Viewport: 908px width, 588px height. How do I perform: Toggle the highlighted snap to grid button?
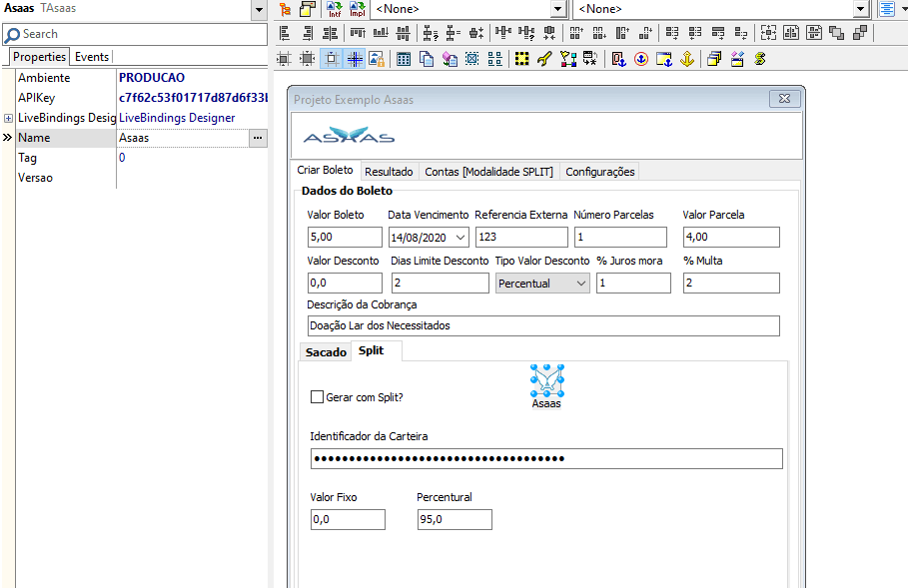click(x=332, y=59)
